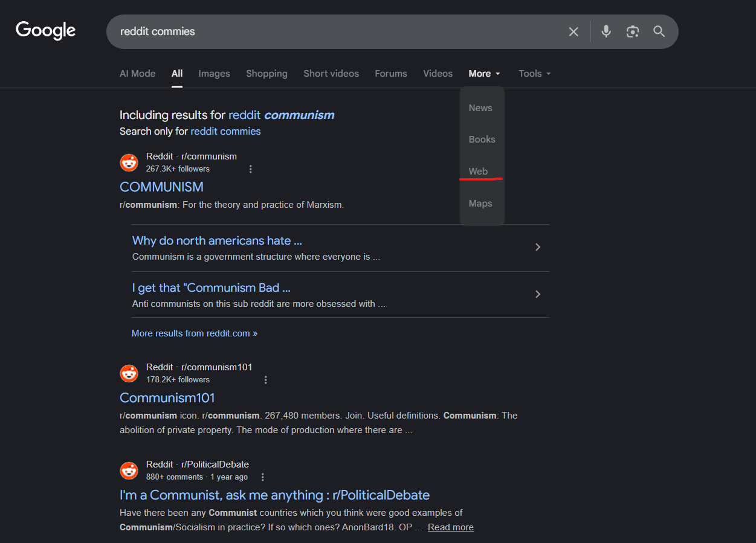Submit search with the magnifying glass icon
This screenshot has height=543, width=756.
click(x=659, y=31)
